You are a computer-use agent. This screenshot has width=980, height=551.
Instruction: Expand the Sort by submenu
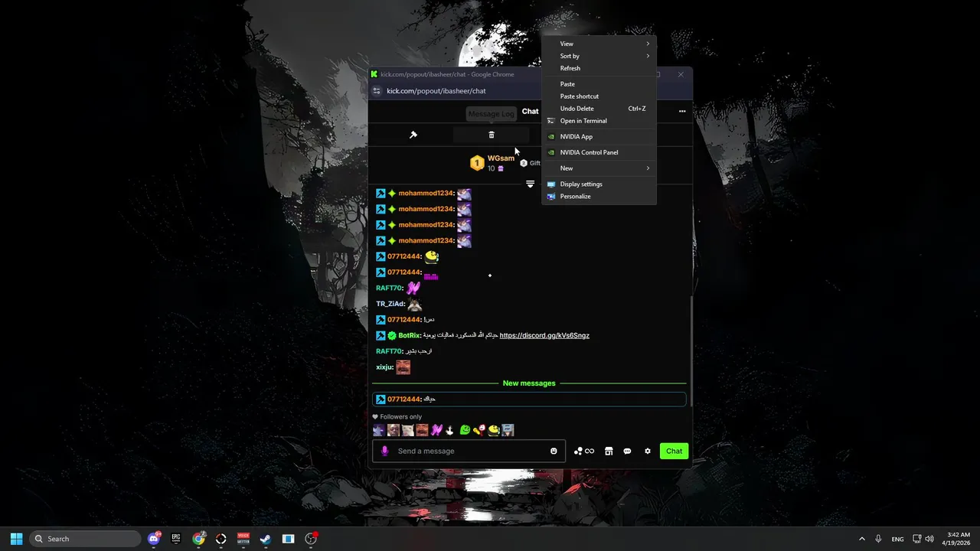(599, 56)
